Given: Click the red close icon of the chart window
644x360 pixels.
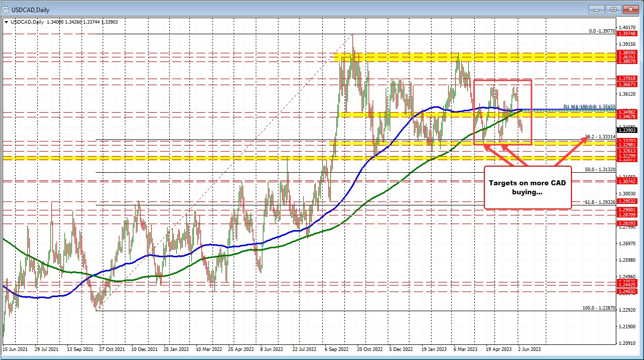Looking at the screenshot, I should pos(630,10).
